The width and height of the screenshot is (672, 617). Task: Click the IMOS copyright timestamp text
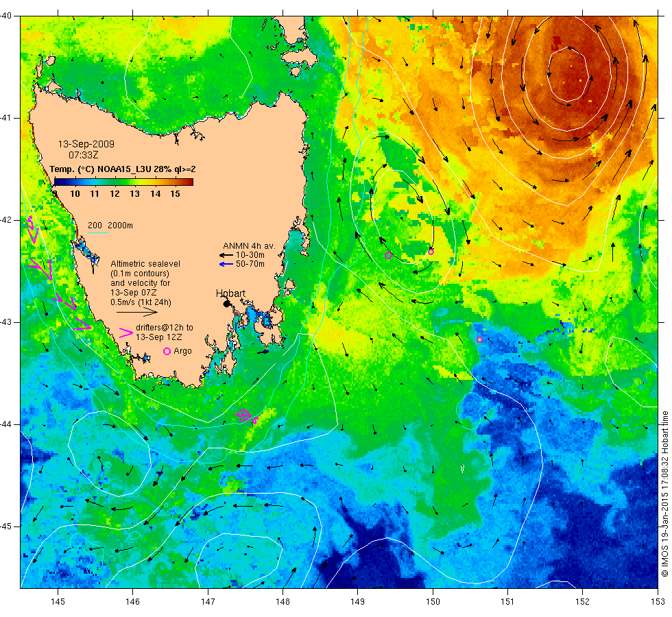pyautogui.click(x=664, y=494)
